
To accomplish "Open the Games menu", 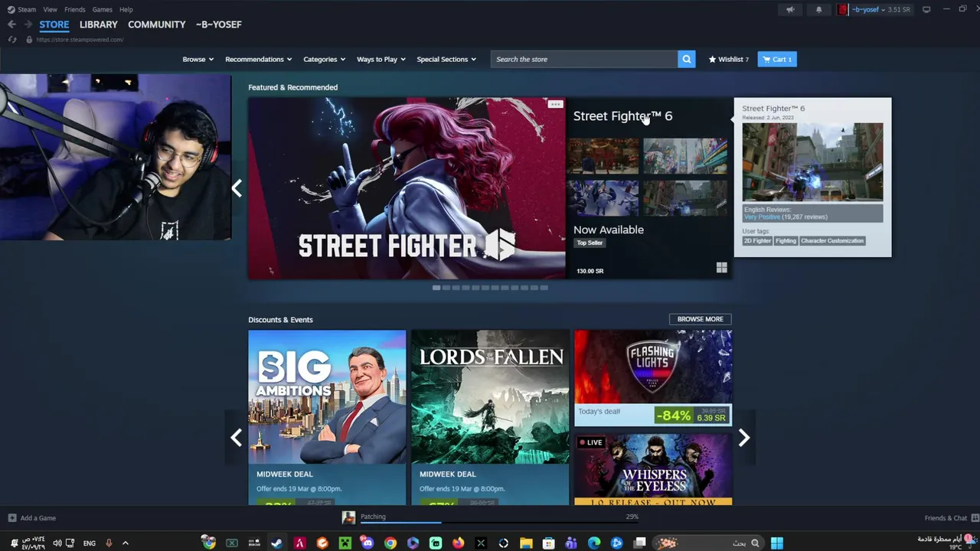I will coord(102,9).
